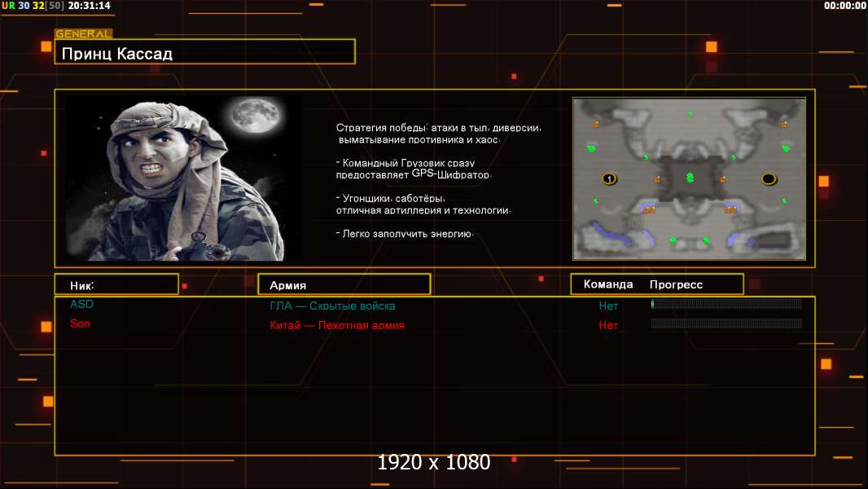Click 'Китай — Пехотная армия' army entry

coord(337,325)
